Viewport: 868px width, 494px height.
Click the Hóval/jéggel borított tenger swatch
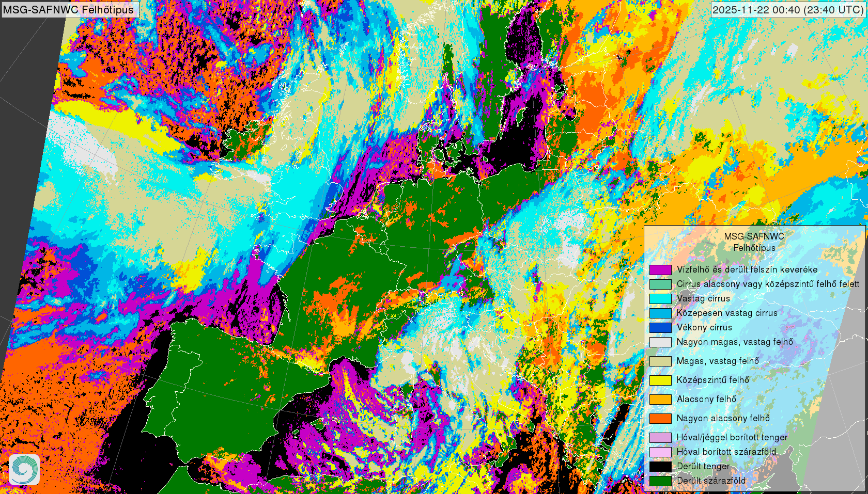click(x=660, y=437)
